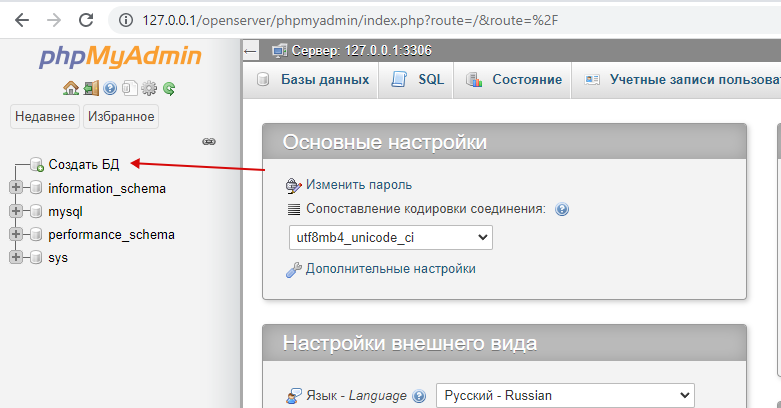781x408 pixels.
Task: Click the sys database cylinder icon
Action: 36,257
